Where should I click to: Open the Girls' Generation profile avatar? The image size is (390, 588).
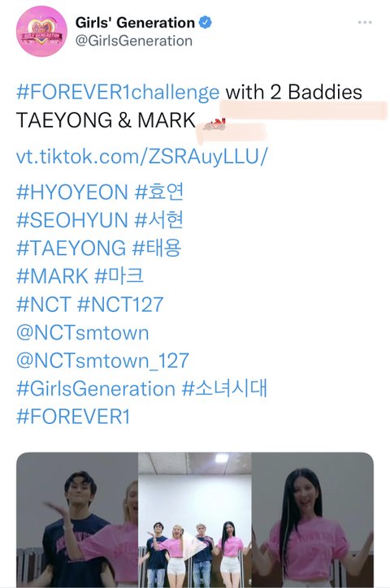(41, 32)
